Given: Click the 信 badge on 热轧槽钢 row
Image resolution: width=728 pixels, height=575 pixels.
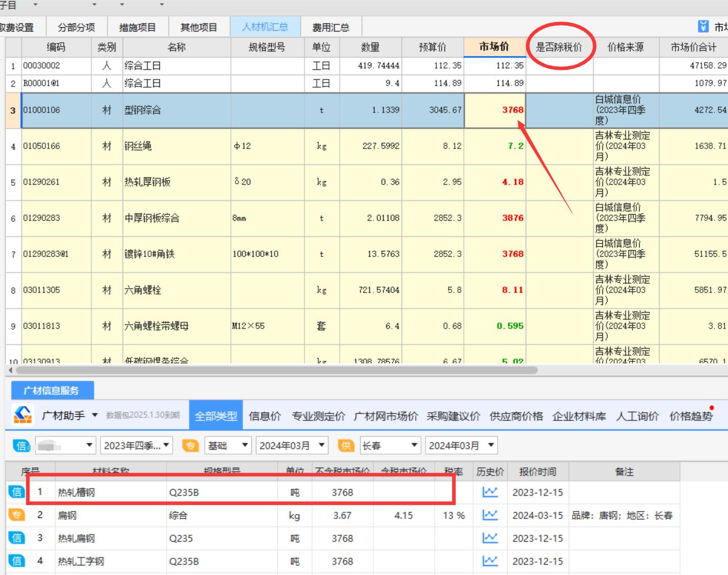Looking at the screenshot, I should (x=16, y=492).
